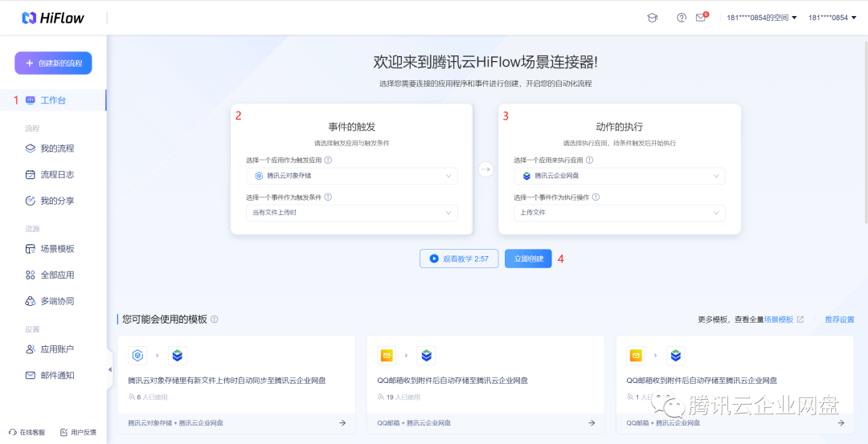The height and width of the screenshot is (444, 868).
Task: Click arrow at the bottom of the middle card
Action: click(x=592, y=423)
